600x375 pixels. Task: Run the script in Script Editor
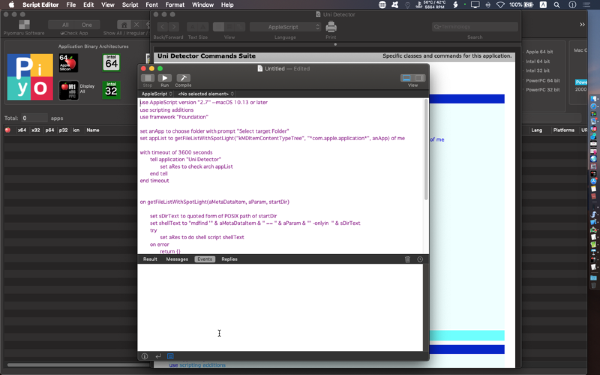tap(165, 78)
